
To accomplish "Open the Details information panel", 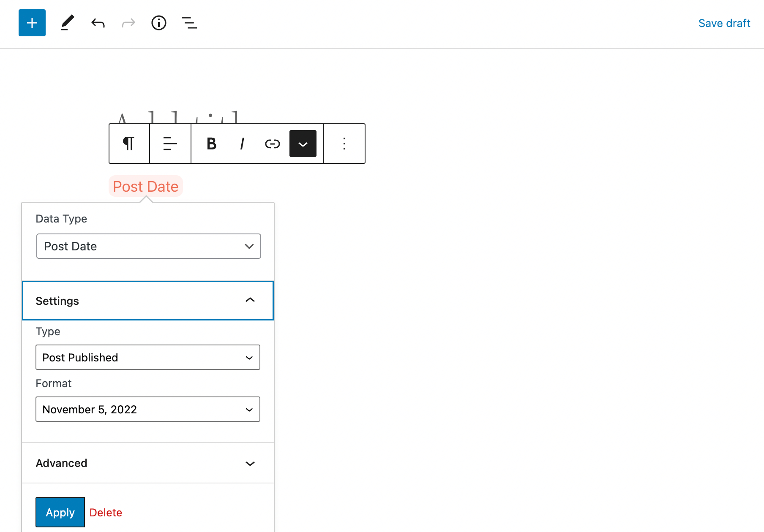I will click(x=159, y=23).
